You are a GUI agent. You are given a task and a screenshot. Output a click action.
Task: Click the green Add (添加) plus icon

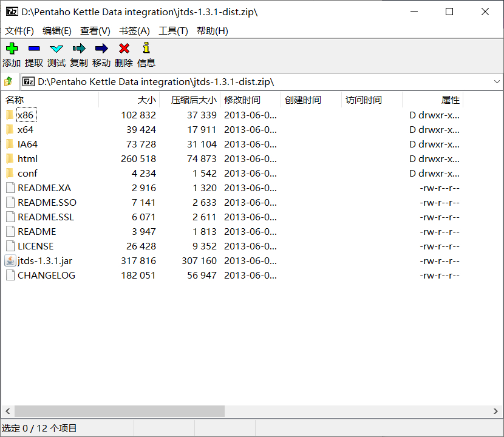[x=12, y=49]
